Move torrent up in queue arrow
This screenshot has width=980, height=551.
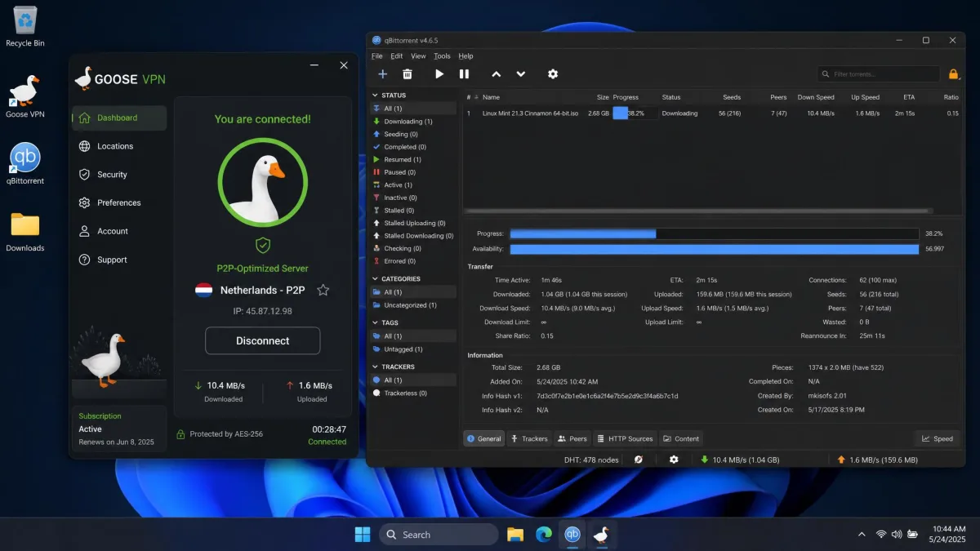click(496, 74)
